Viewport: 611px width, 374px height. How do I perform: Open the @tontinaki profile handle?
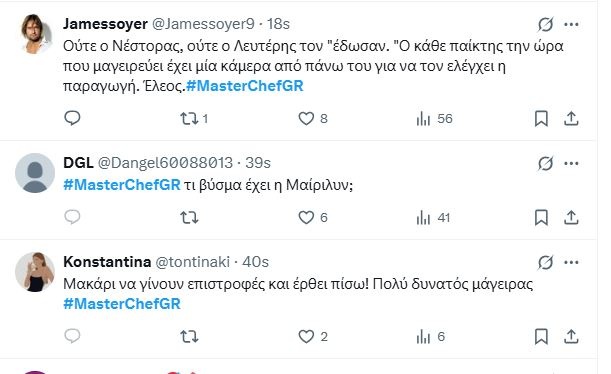pyautogui.click(x=192, y=262)
